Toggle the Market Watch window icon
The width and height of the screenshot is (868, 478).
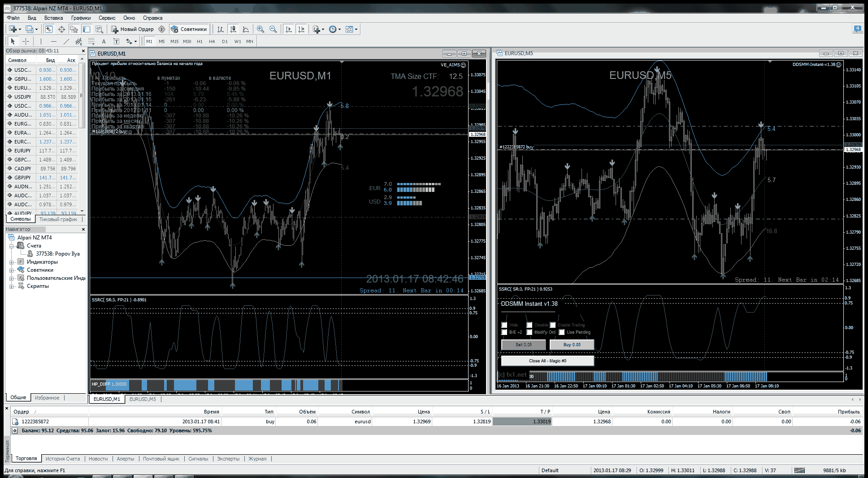coord(49,29)
